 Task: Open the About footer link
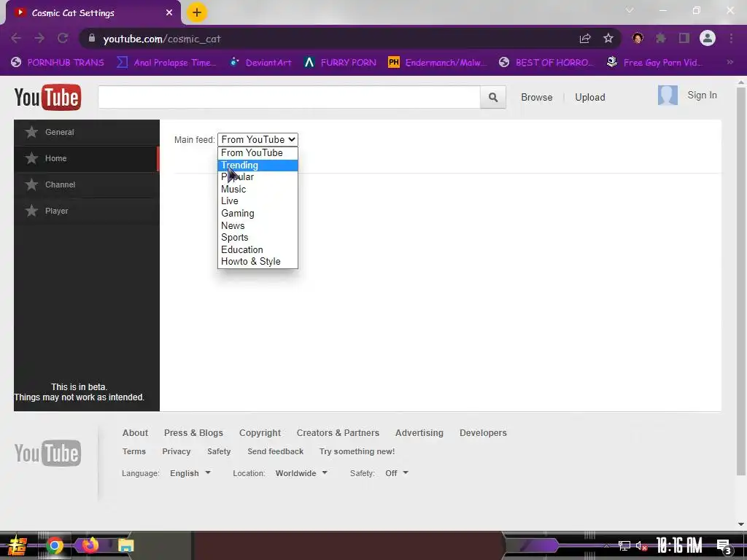tap(135, 433)
